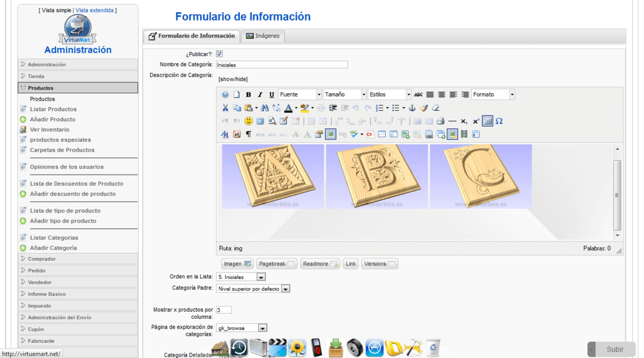Open the recycle bin in the dock
The width and height of the screenshot is (644, 358).
click(433, 347)
